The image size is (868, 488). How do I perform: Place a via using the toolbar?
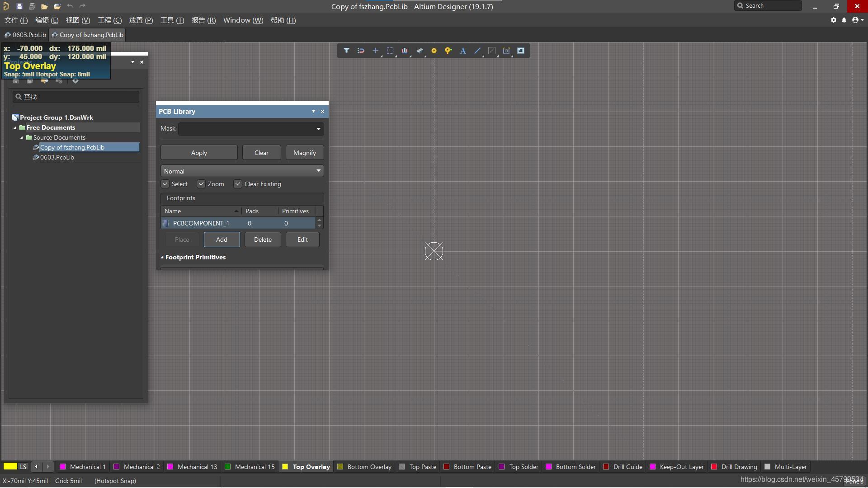pyautogui.click(x=448, y=51)
